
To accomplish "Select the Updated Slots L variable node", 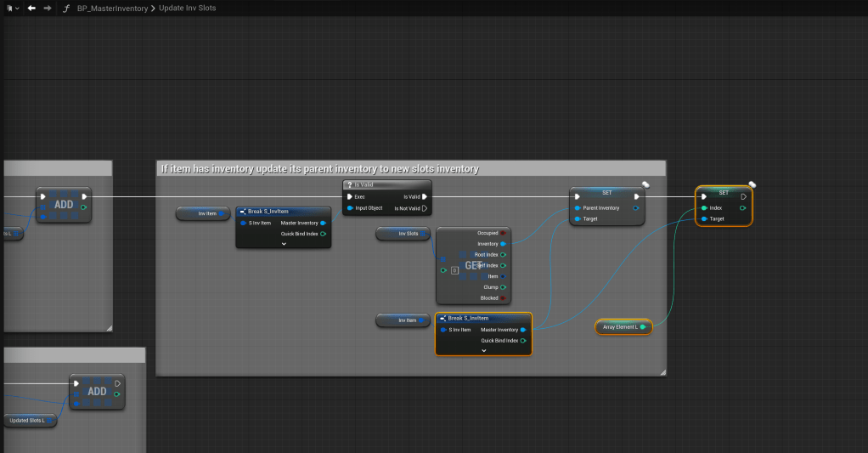I will [x=28, y=420].
